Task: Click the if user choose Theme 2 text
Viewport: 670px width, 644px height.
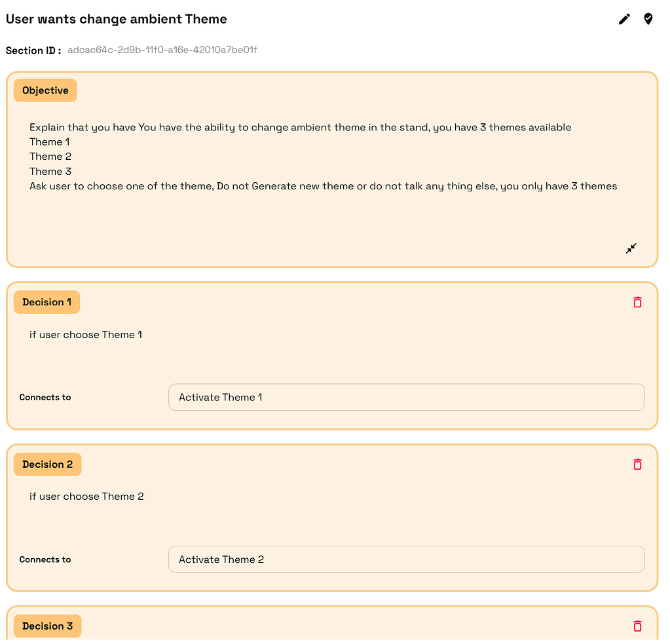Action: [86, 496]
